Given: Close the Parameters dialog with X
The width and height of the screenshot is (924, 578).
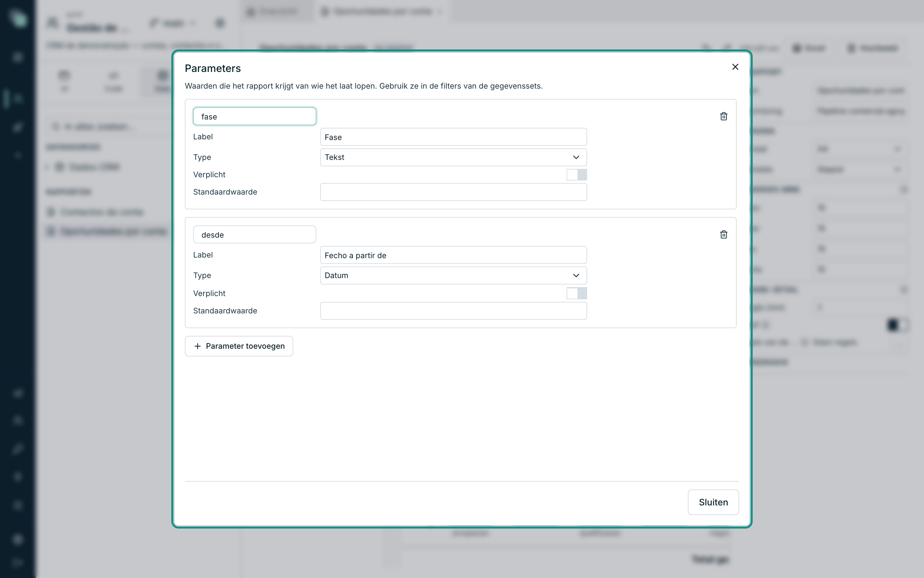Looking at the screenshot, I should point(735,67).
